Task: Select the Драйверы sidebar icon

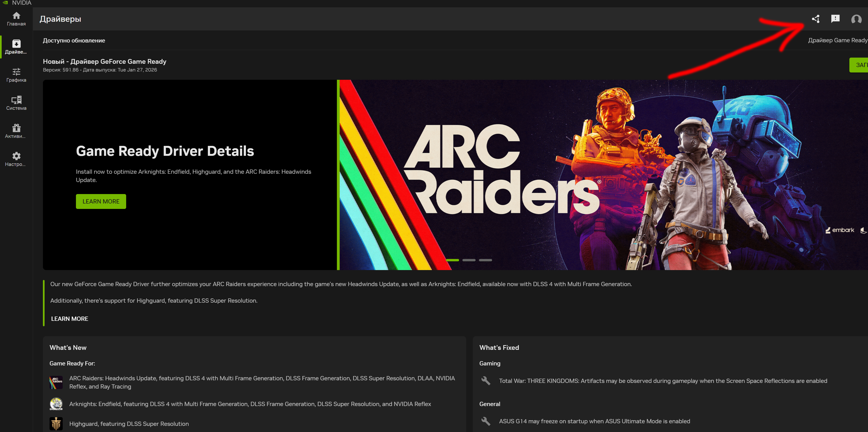Action: point(16,47)
